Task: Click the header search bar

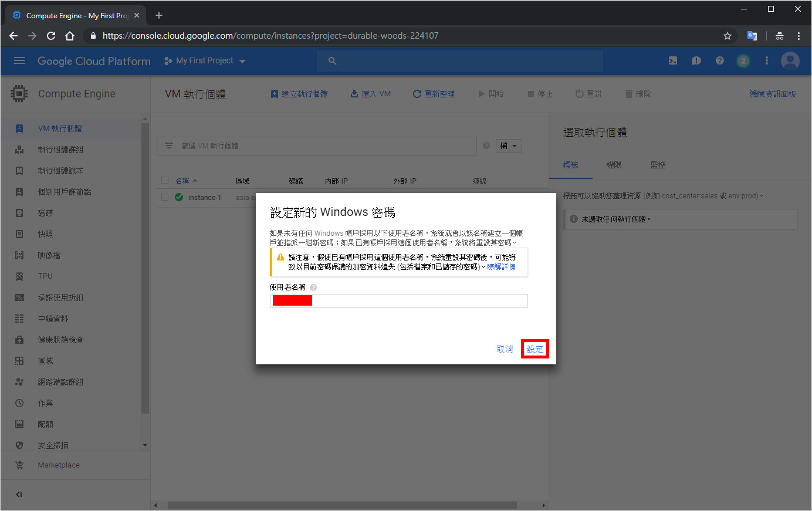Action: 460,60
